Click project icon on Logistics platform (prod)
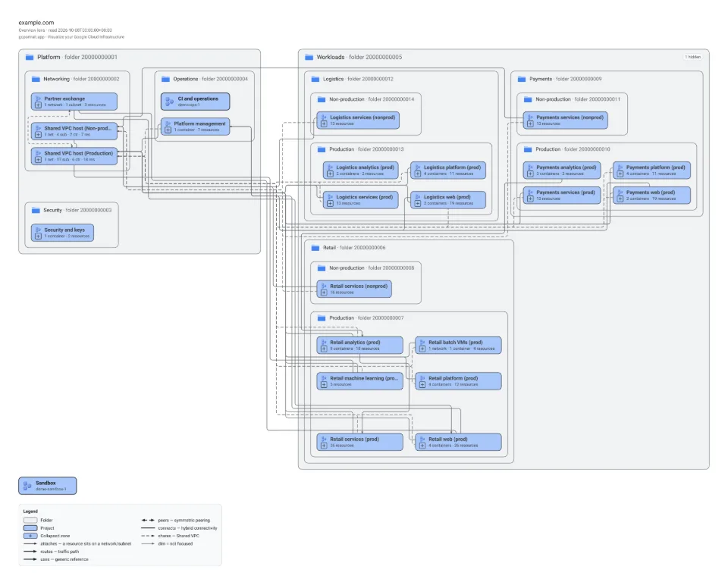This screenshot has height=585, width=728. (417, 167)
